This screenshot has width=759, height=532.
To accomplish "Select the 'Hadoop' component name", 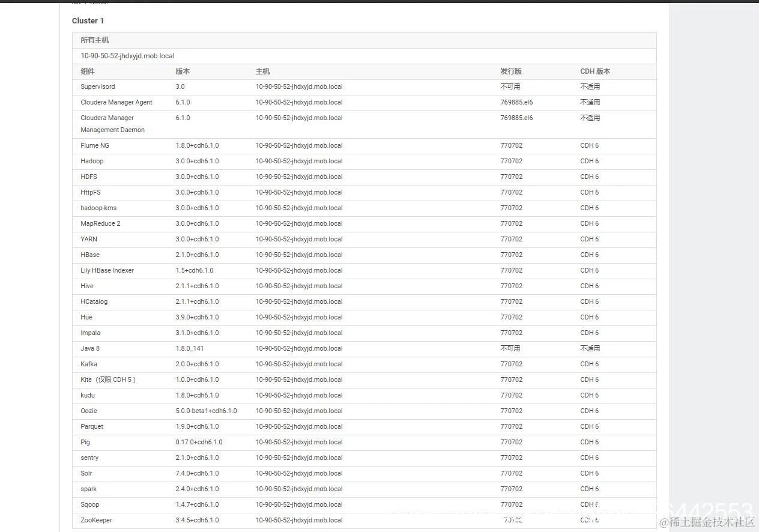I will [x=92, y=162].
